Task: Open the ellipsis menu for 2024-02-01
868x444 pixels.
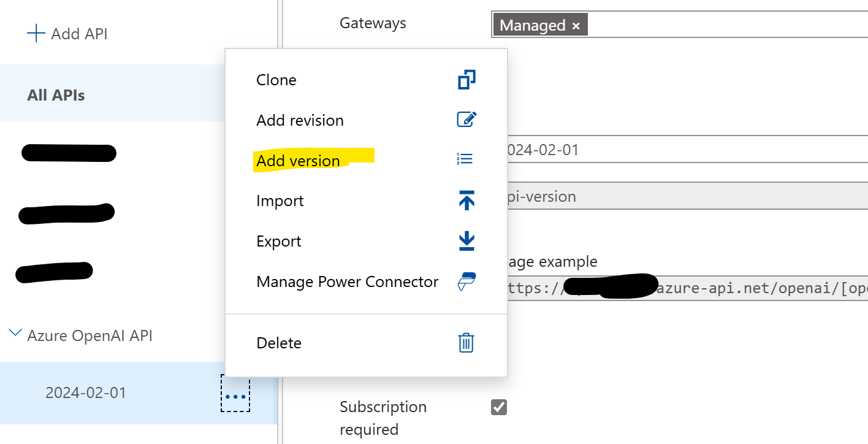Action: click(x=235, y=393)
